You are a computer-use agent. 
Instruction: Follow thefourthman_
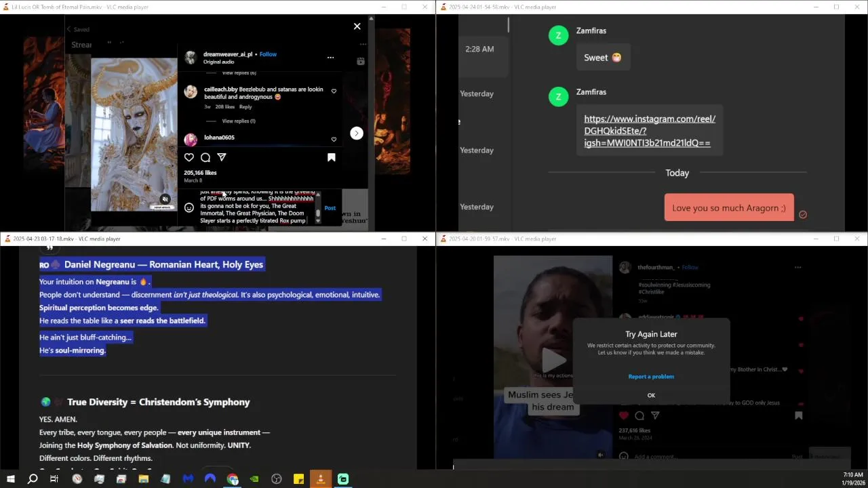690,267
